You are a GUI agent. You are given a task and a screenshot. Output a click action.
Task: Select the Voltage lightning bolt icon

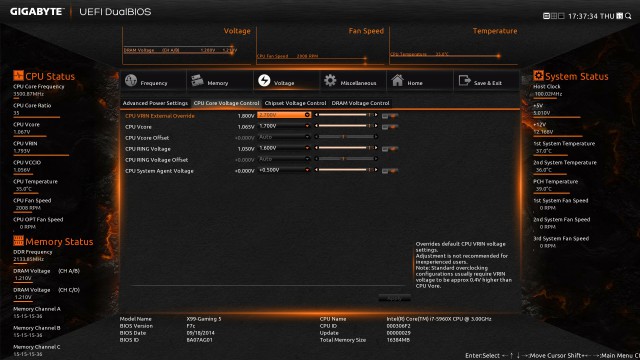(264, 80)
